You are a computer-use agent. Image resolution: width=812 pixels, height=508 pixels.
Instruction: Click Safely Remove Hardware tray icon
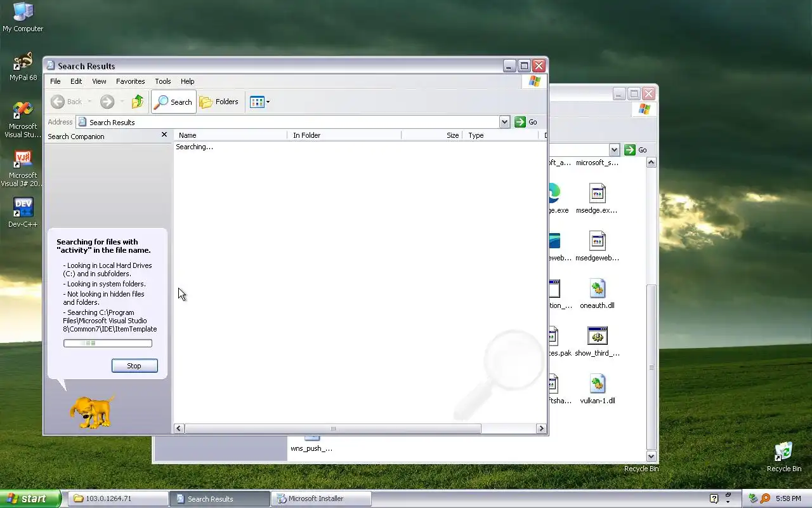coord(753,498)
